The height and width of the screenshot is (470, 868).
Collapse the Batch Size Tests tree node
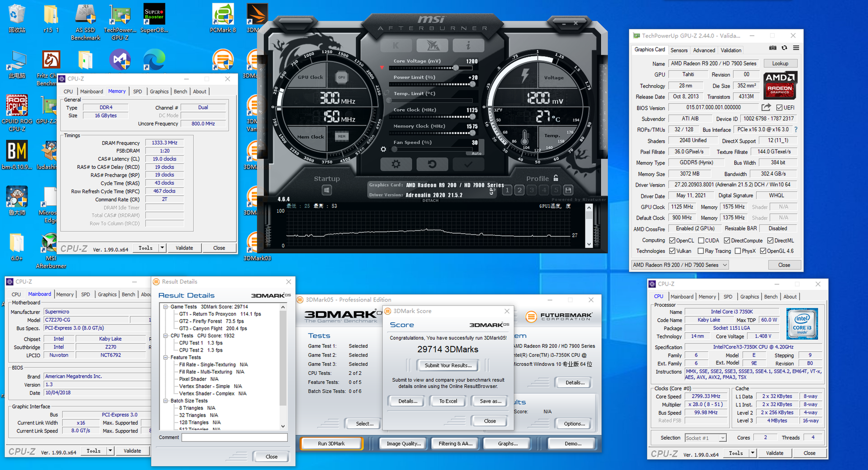(x=166, y=401)
